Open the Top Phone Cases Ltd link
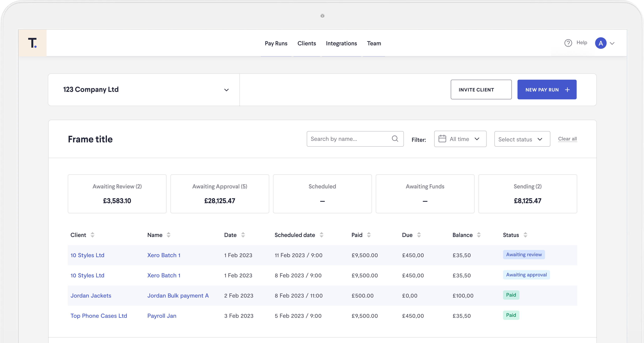644x343 pixels. click(99, 316)
